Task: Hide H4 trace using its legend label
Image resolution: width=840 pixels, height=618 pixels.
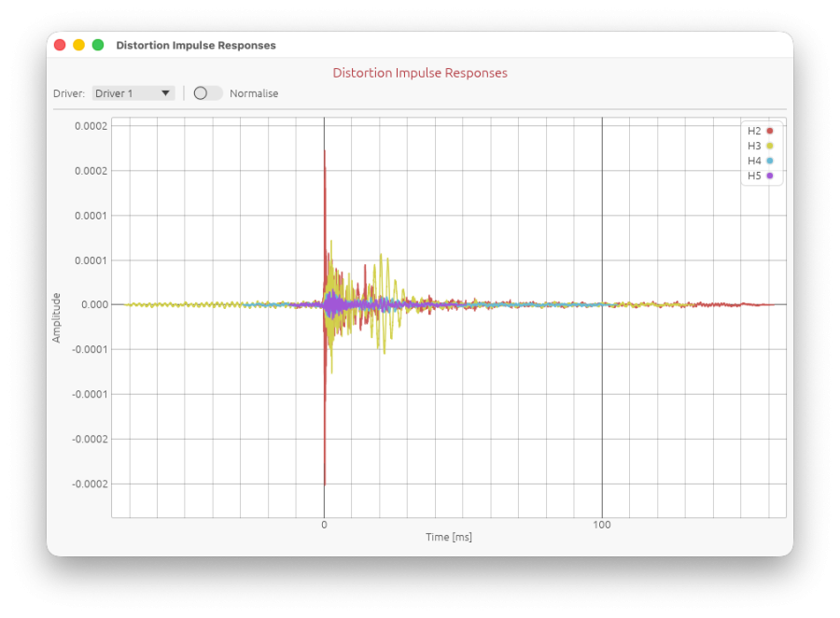Action: pos(754,161)
